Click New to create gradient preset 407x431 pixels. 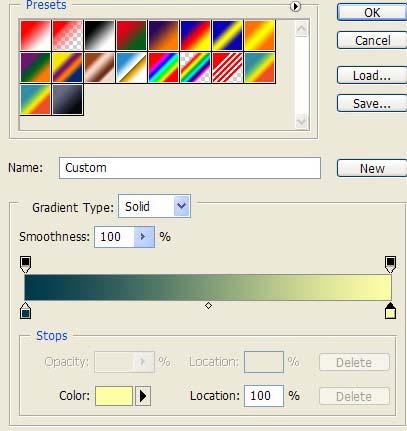pyautogui.click(x=372, y=168)
